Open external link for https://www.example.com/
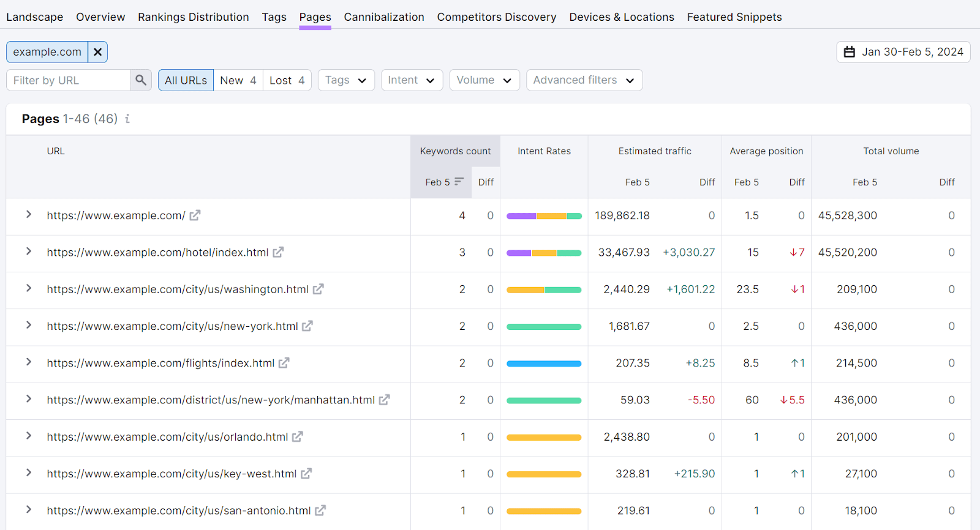The width and height of the screenshot is (980, 530). tap(195, 215)
